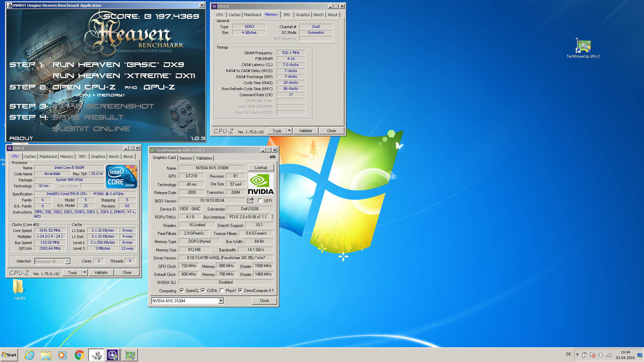The width and height of the screenshot is (644, 362).
Task: Click the Driver Version field in GPU-Z
Action: click(x=226, y=258)
